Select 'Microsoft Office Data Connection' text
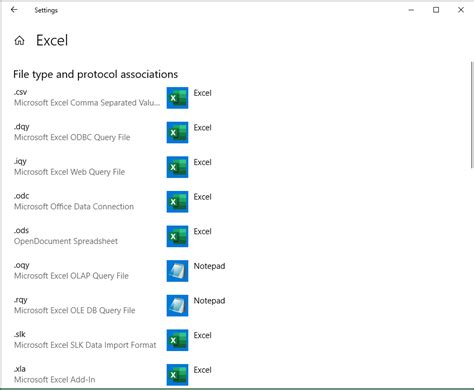 pos(74,207)
